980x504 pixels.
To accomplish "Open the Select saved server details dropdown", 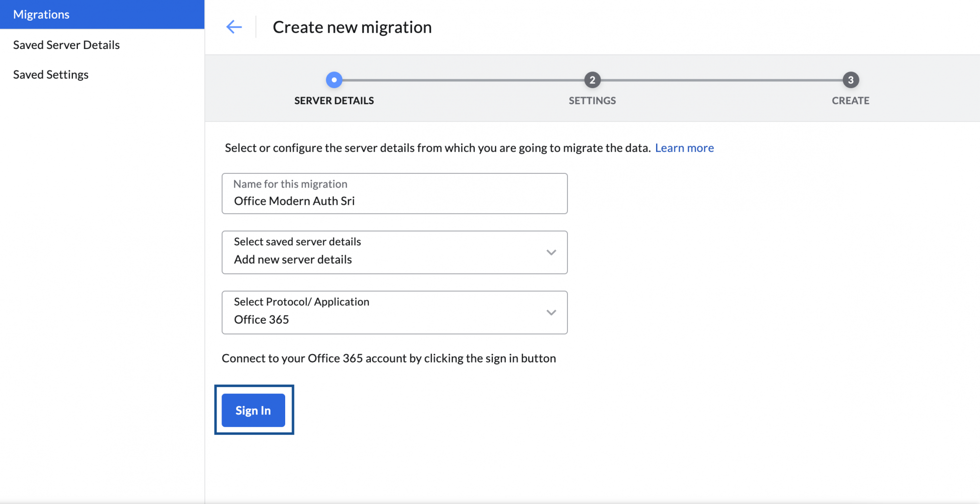I will [394, 252].
